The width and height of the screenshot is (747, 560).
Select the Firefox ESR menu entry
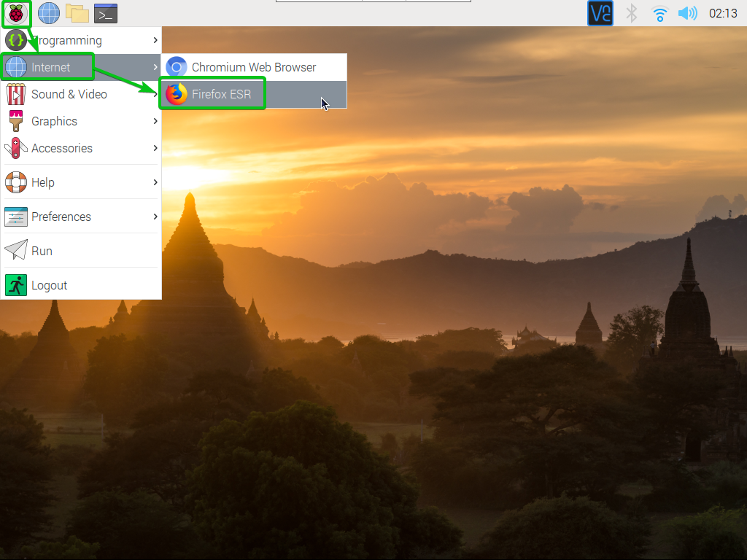(254, 94)
